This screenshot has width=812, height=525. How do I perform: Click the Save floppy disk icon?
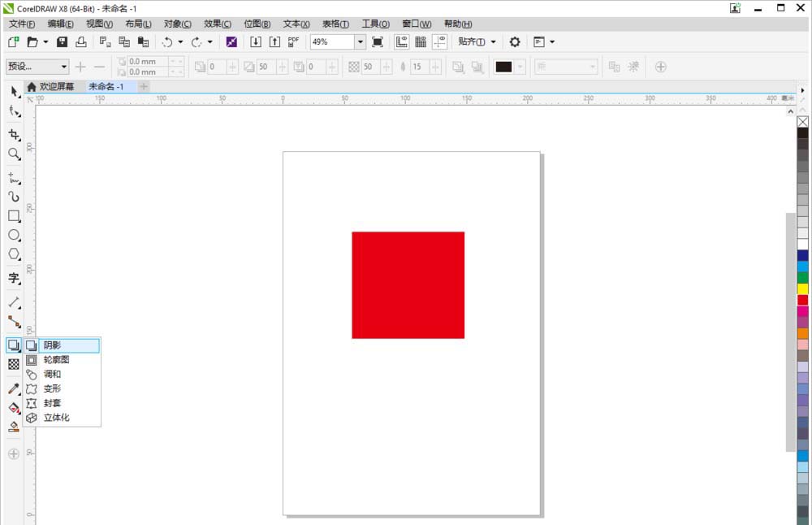tap(62, 41)
